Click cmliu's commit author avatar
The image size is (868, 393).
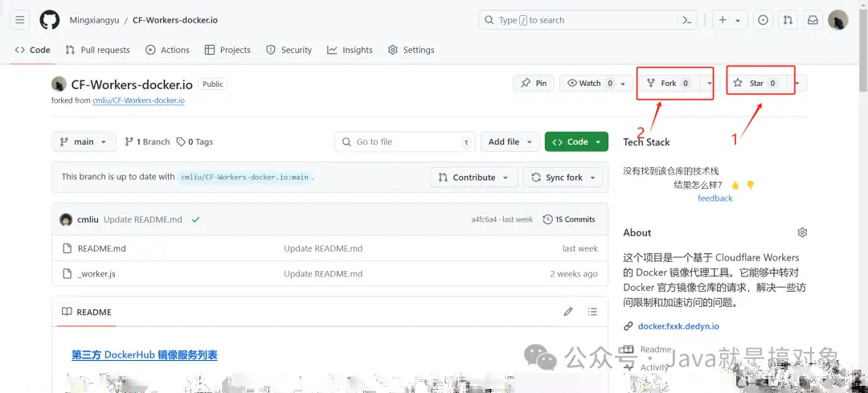66,219
